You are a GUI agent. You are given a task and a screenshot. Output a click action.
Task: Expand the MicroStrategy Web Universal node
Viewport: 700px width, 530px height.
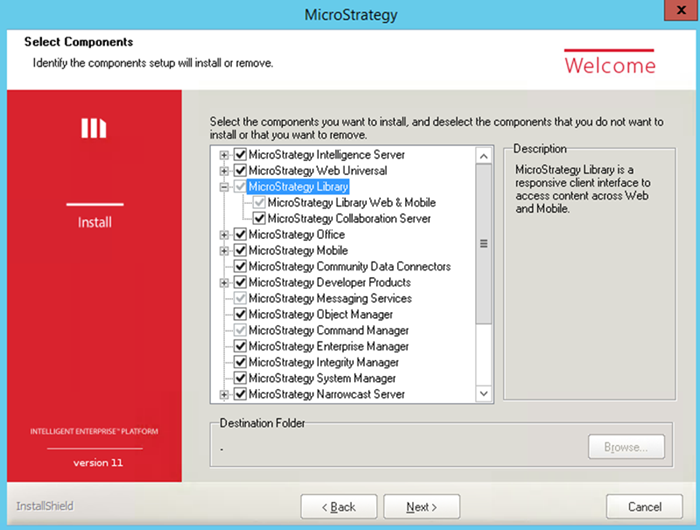(224, 171)
